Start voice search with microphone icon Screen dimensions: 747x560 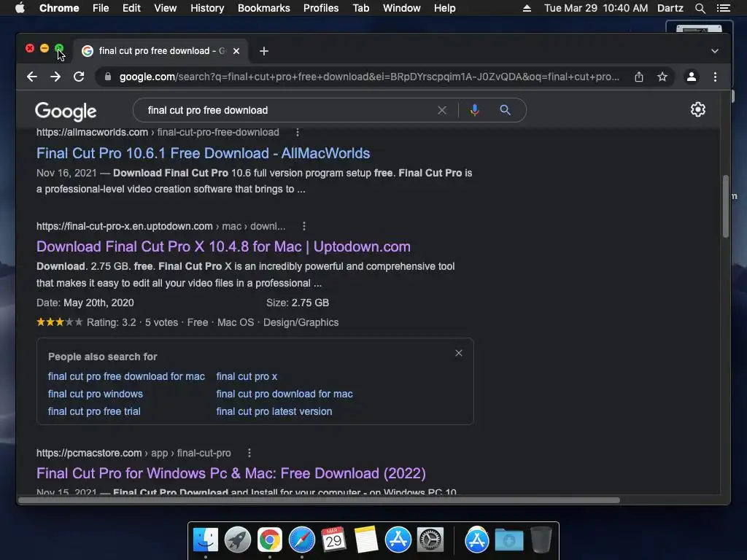tap(474, 110)
